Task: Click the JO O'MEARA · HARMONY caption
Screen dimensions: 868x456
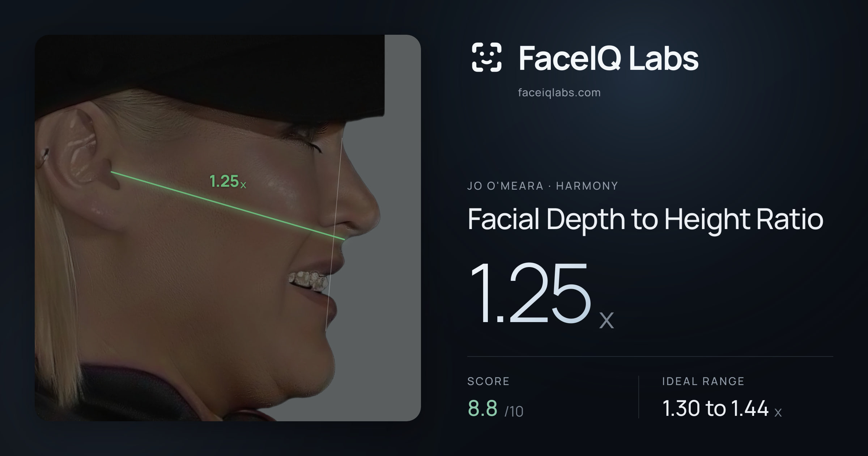Action: tap(542, 186)
